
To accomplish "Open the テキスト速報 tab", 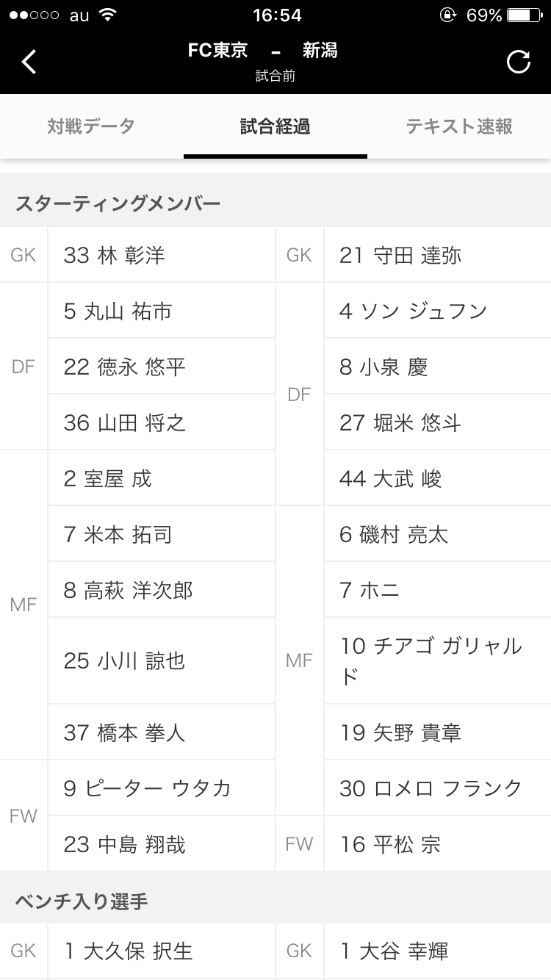I will [459, 126].
